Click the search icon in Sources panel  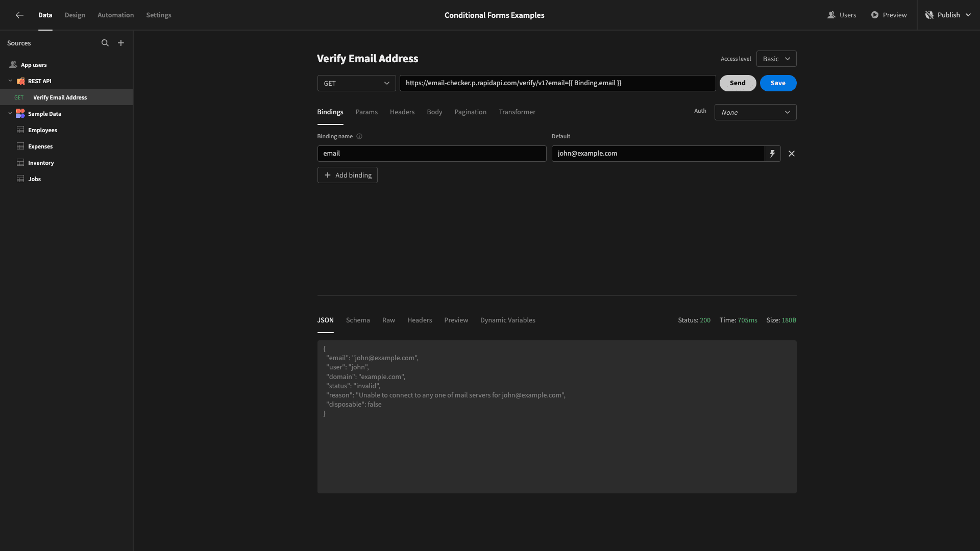point(104,43)
